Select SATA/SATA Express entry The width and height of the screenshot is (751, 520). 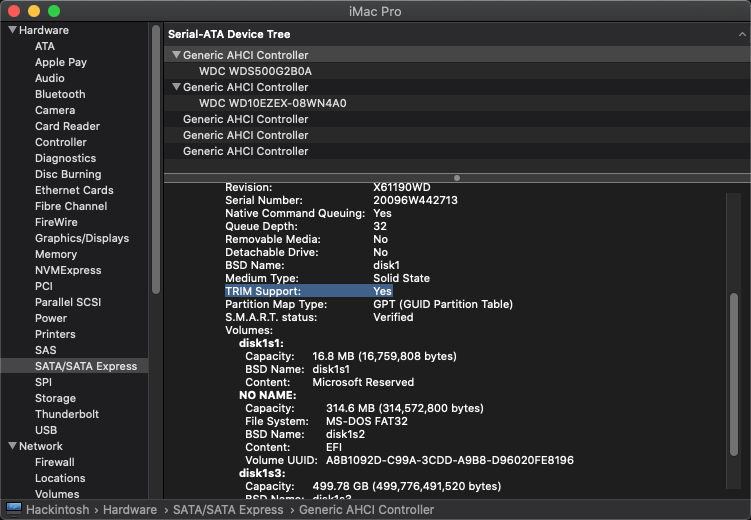(74, 366)
